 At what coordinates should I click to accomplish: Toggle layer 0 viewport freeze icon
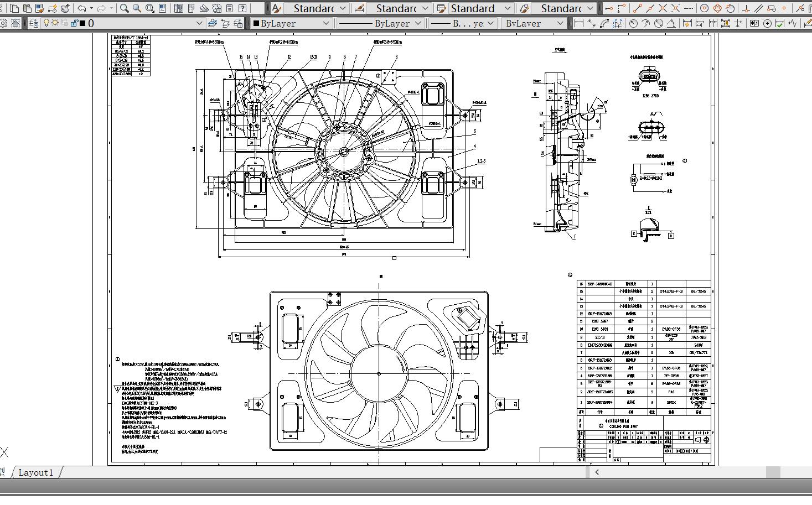64,23
